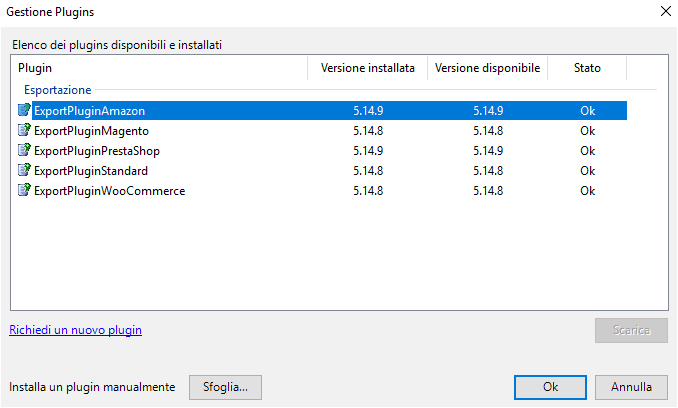The image size is (678, 408).
Task: Sort by the Stato column header
Action: coord(587,68)
